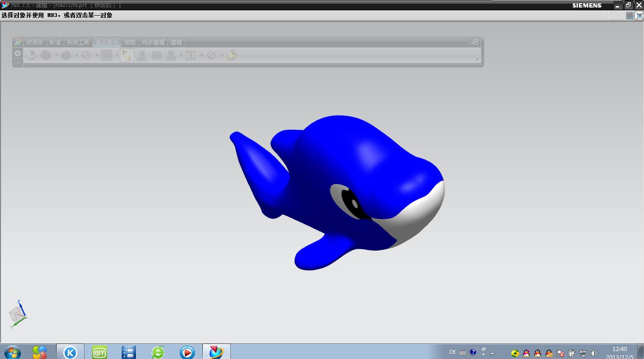The image size is (644, 359).
Task: Click the trapezoid floor-plane toolbar icon
Action: (157, 55)
